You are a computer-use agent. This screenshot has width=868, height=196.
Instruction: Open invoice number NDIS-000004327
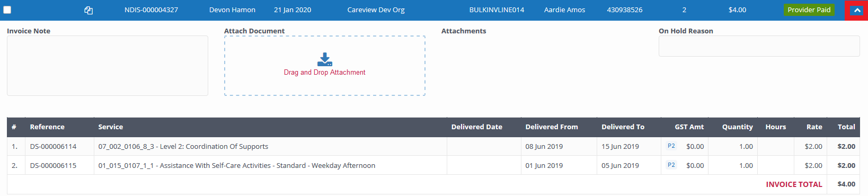point(151,10)
